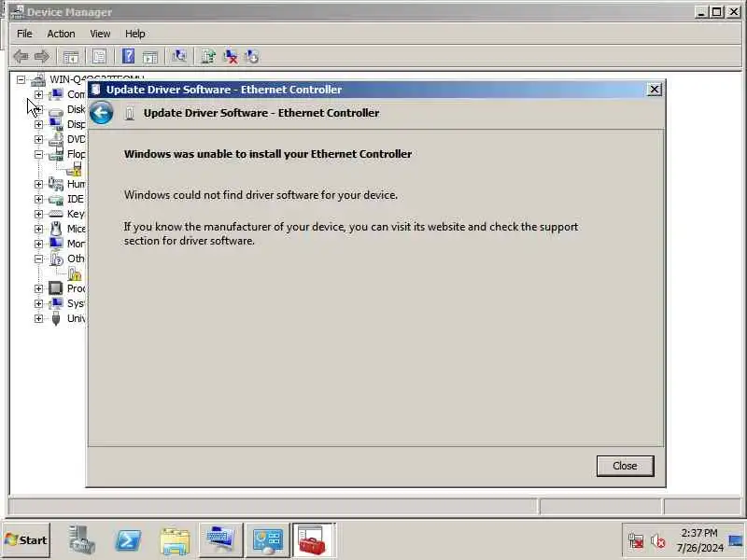Expand the Keyboards node
This screenshot has height=560, width=747.
(x=38, y=214)
